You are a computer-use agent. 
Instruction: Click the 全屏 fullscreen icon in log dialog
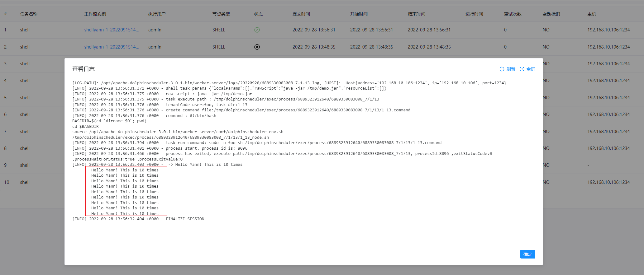pos(522,69)
